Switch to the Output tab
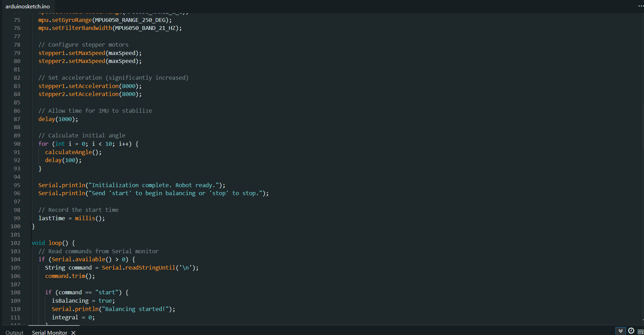This screenshot has width=644, height=335. pos(15,333)
